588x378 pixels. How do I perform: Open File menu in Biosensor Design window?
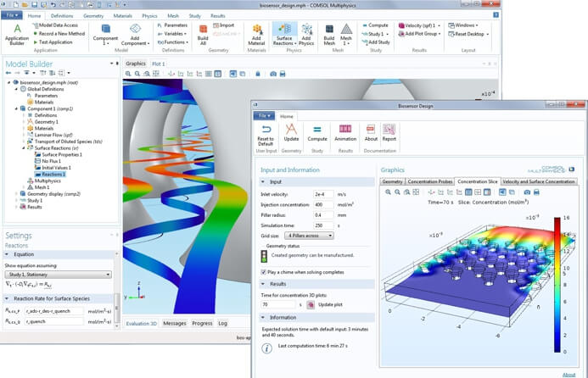(264, 116)
